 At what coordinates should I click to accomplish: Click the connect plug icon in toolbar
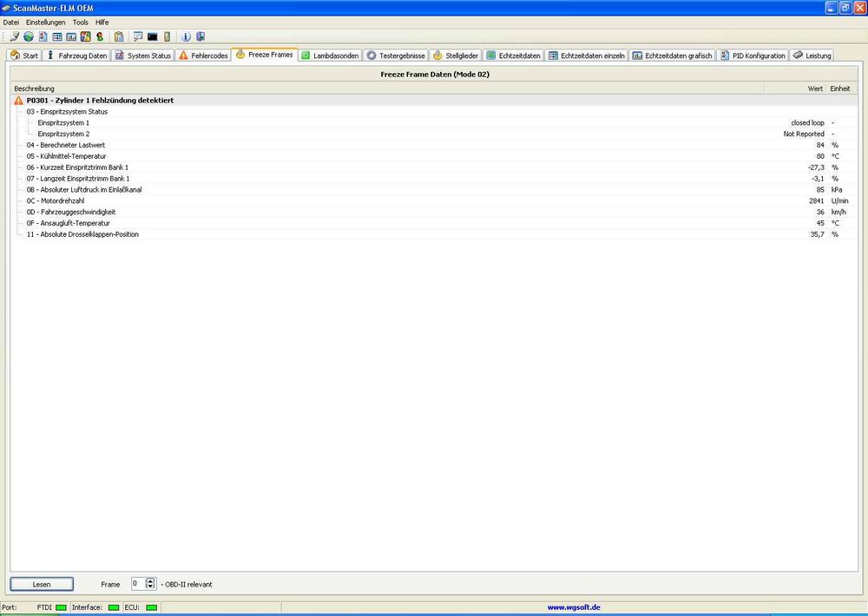[14, 36]
